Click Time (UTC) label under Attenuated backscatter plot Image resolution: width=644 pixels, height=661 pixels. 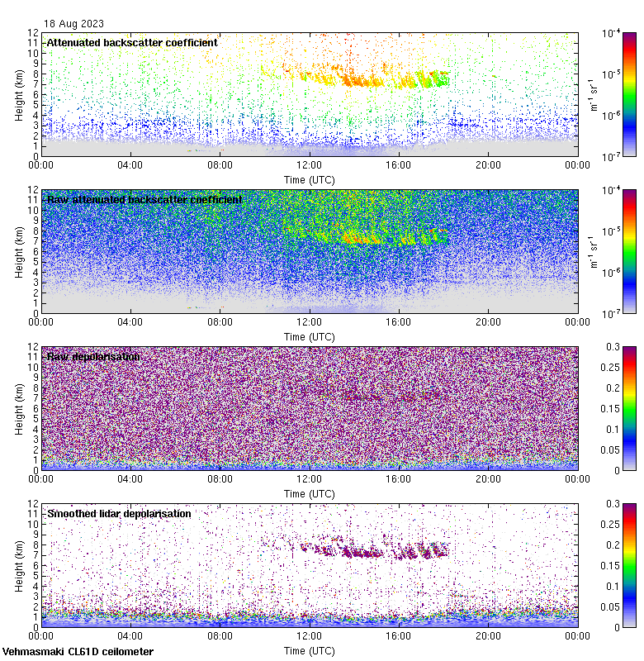point(310,180)
